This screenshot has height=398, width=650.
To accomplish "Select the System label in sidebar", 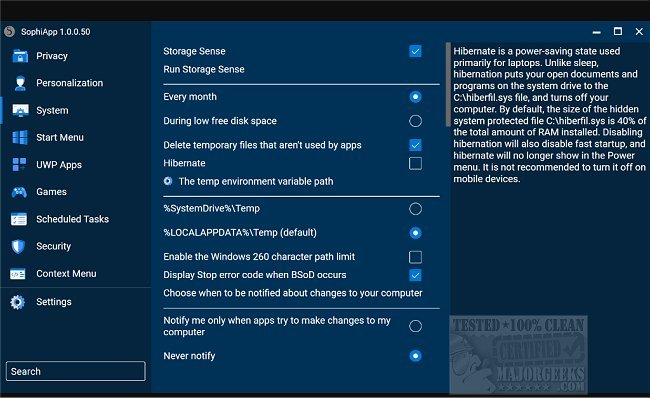I will pos(52,110).
